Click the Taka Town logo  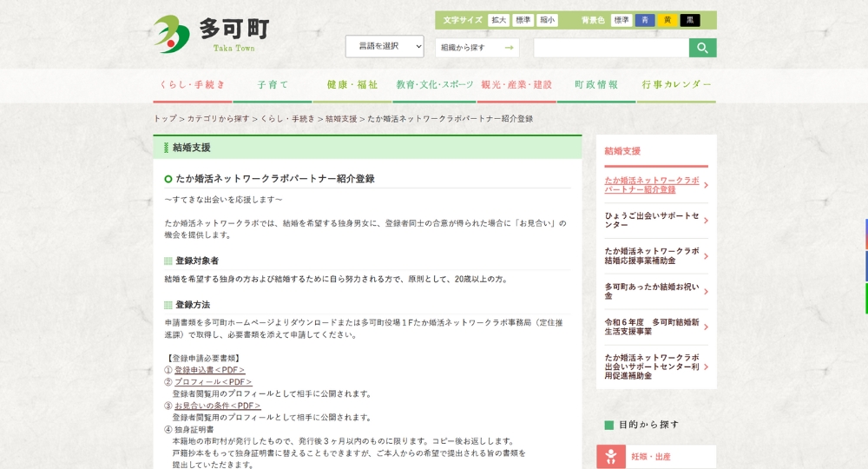click(211, 34)
